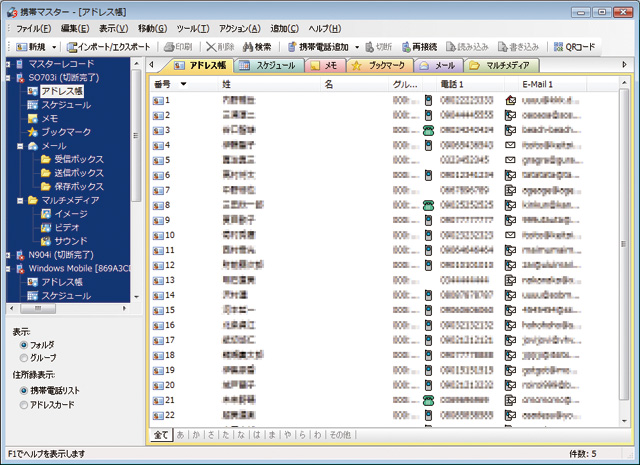Open the 表示(V) menu
The image size is (640, 465).
click(x=113, y=29)
